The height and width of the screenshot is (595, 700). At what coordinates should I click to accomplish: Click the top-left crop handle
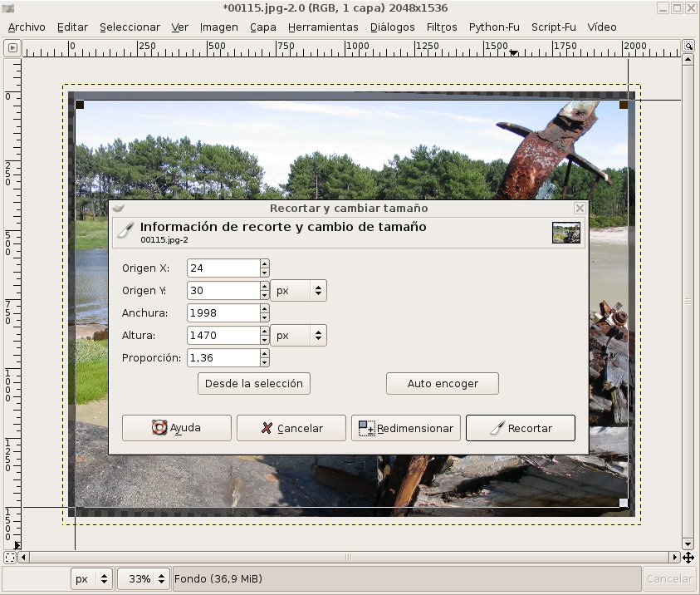coord(80,105)
